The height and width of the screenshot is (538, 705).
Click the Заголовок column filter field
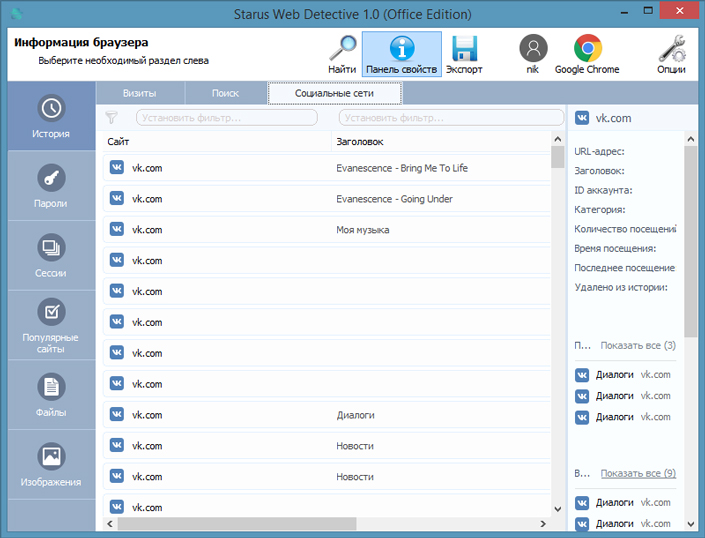point(451,118)
